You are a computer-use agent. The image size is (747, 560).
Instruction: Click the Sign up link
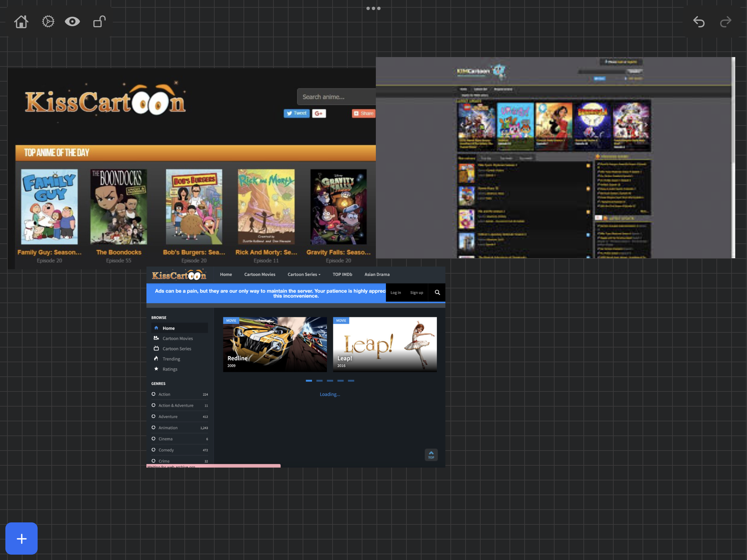point(416,293)
